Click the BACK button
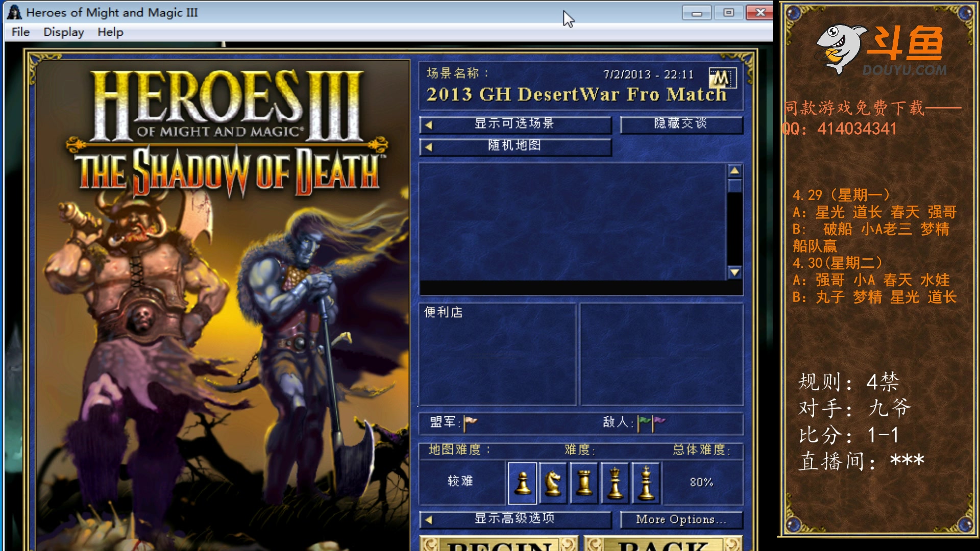Viewport: 980px width, 551px height. click(x=663, y=544)
